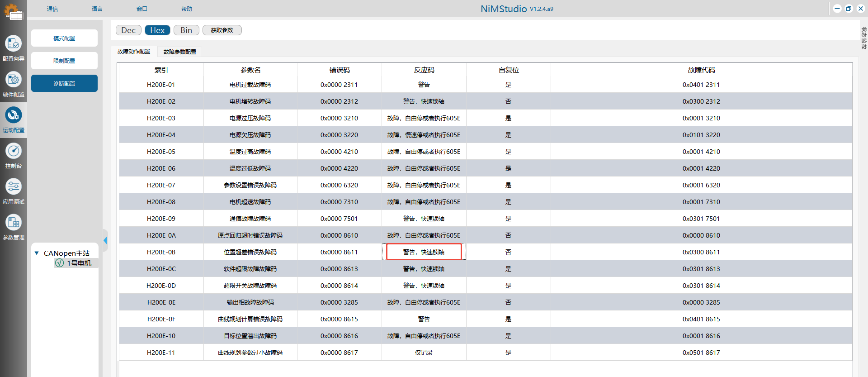Click the 自复位 column header
This screenshot has height=377, width=868.
[509, 70]
